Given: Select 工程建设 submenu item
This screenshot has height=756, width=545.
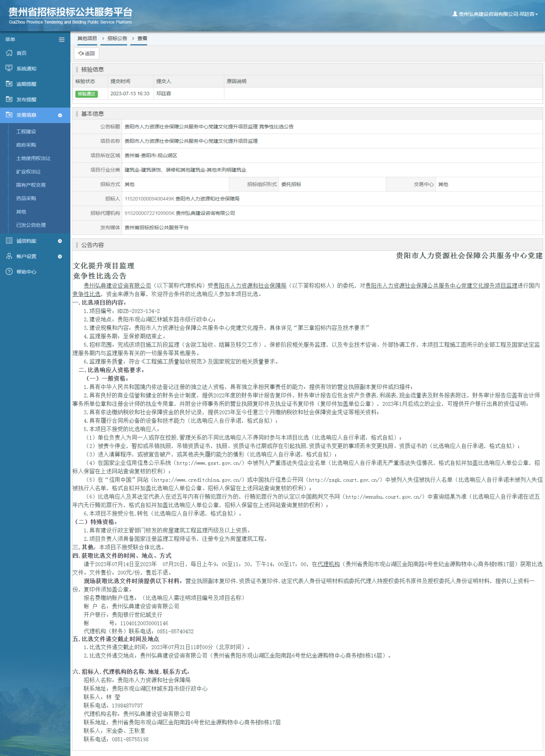Looking at the screenshot, I should coord(26,132).
